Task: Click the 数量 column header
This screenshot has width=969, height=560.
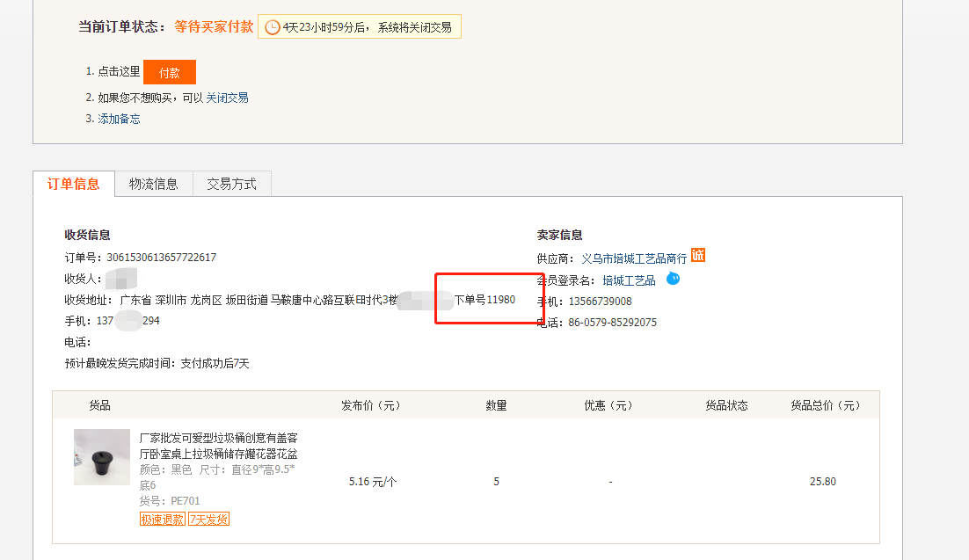Action: coord(496,405)
